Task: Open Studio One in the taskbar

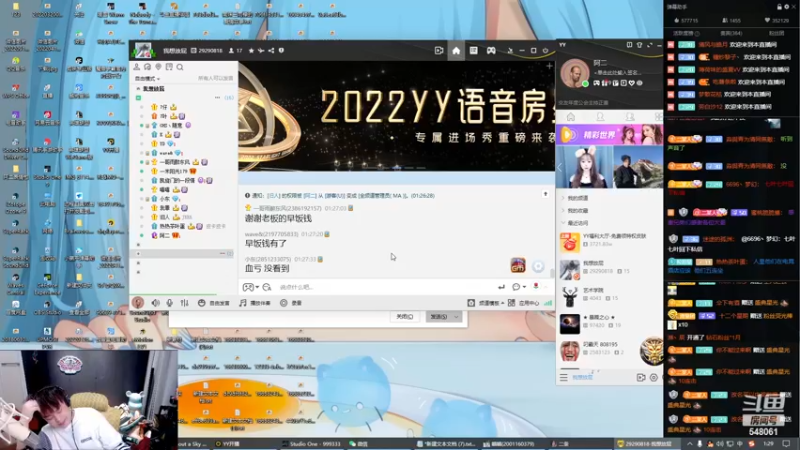Action: pos(312,444)
